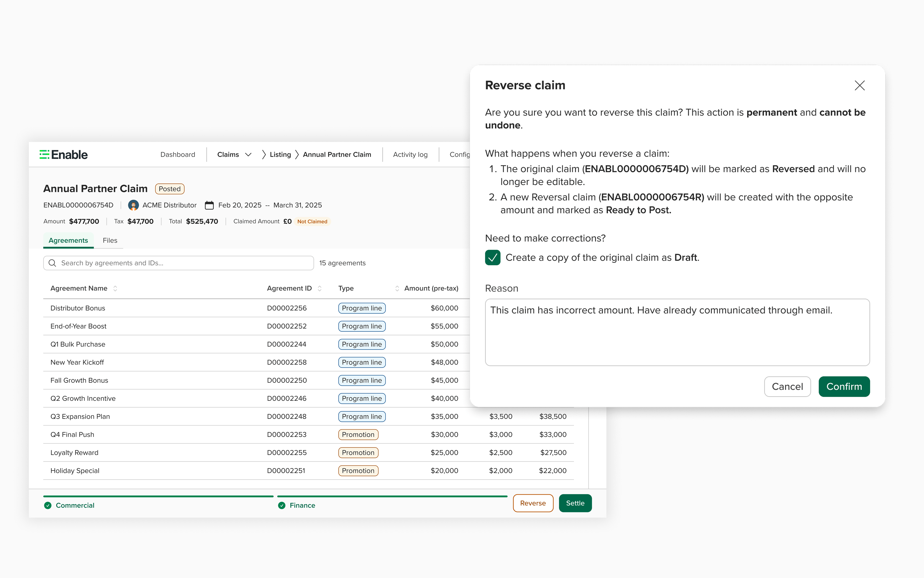Focus the search agreements and IDs field

[178, 263]
